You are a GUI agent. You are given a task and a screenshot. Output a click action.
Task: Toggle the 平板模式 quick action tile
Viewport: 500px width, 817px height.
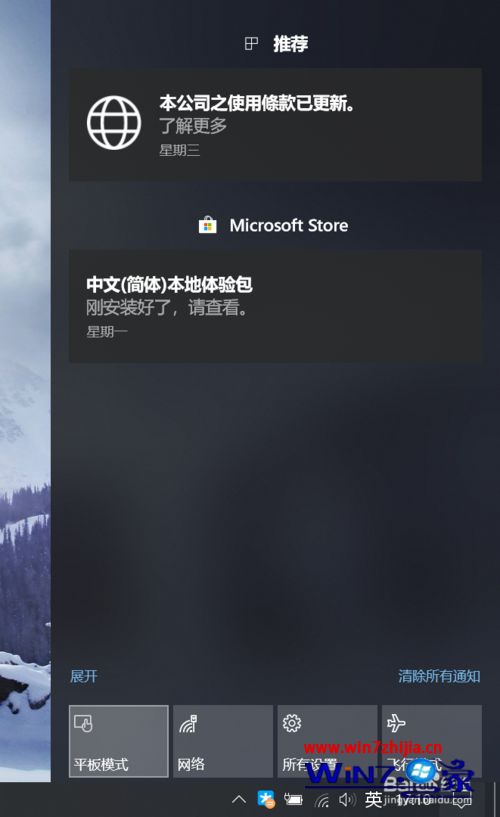119,741
